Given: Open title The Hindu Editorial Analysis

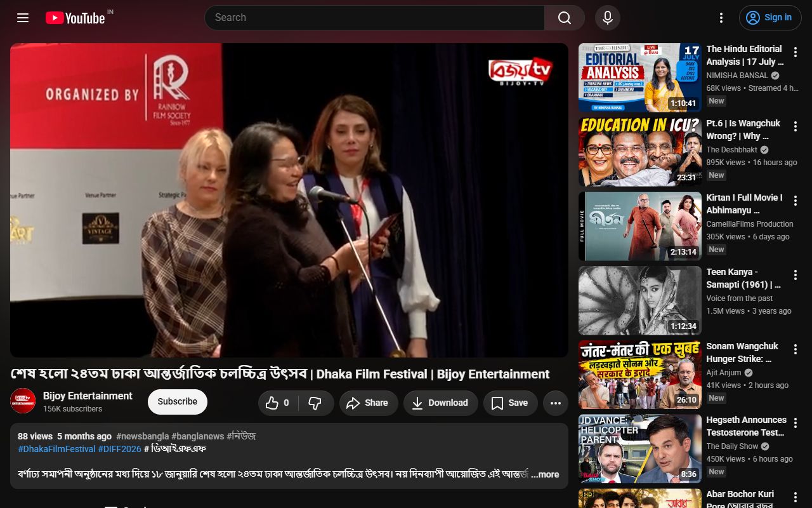Looking at the screenshot, I should coord(745,55).
